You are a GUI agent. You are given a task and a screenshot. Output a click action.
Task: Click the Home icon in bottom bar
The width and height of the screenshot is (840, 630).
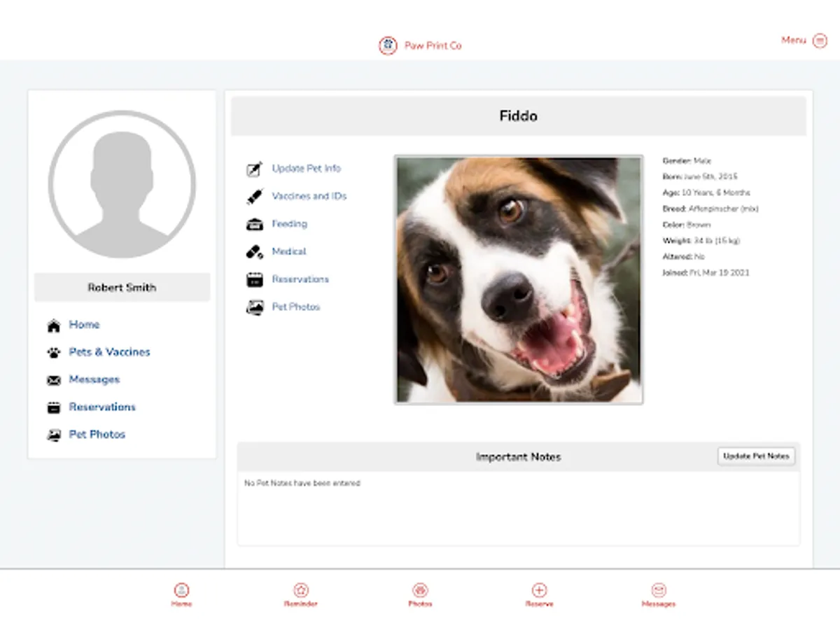181,591
